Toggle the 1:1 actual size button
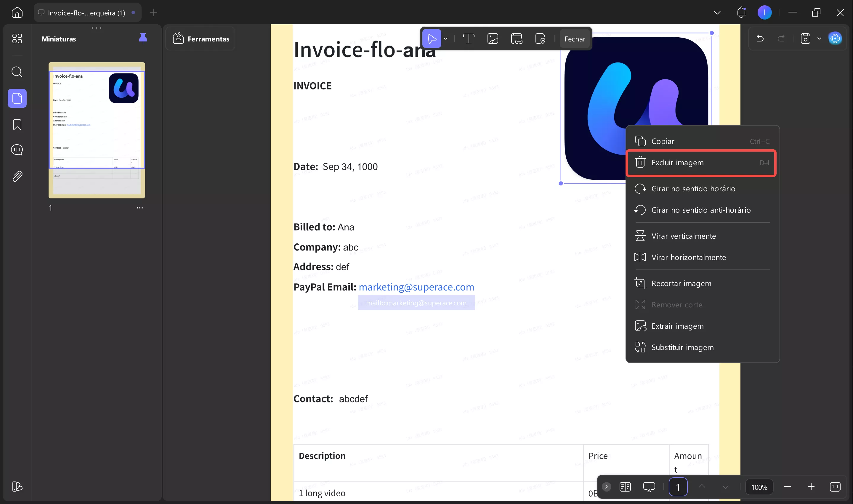This screenshot has height=504, width=853. 835,487
